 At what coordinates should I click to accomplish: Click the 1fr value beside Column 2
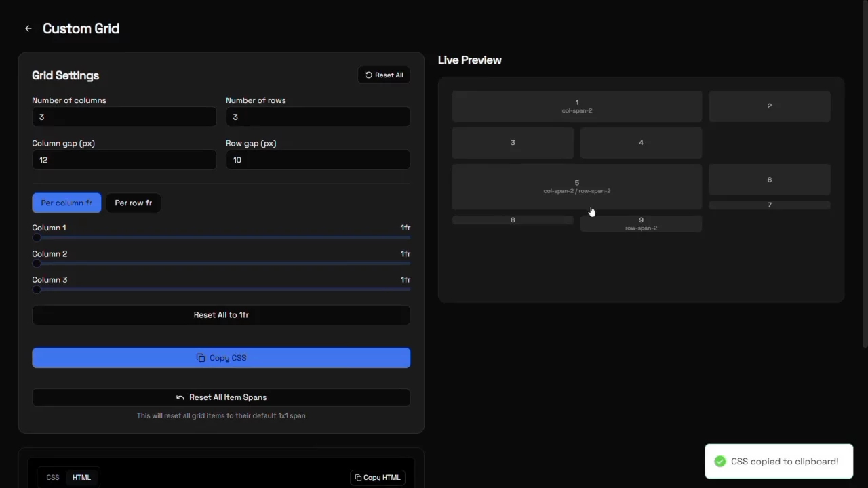(x=405, y=254)
